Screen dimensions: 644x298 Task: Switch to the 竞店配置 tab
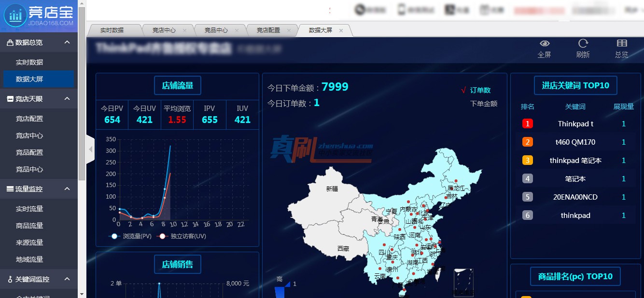268,30
